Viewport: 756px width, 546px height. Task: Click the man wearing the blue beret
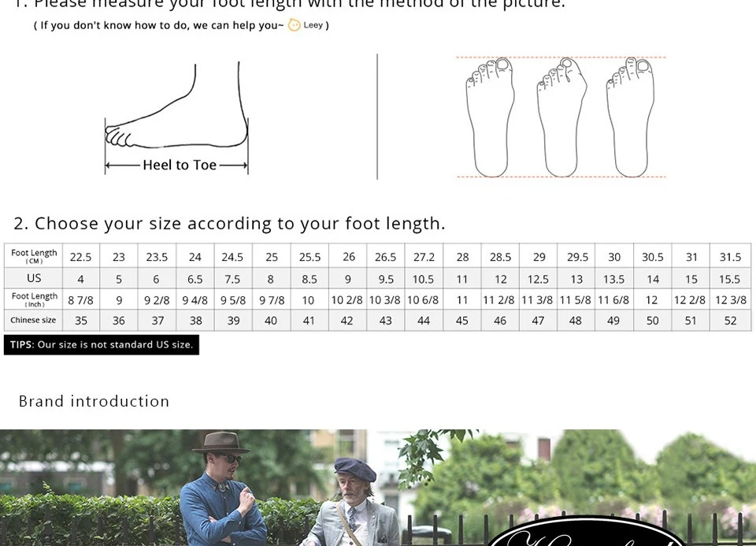[x=353, y=503]
